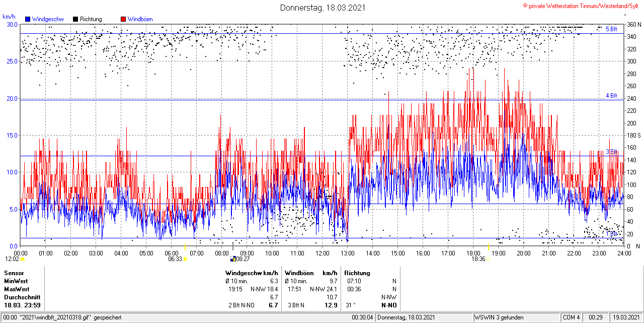
Task: Click the 00:30:04 status bar time
Action: point(362,317)
